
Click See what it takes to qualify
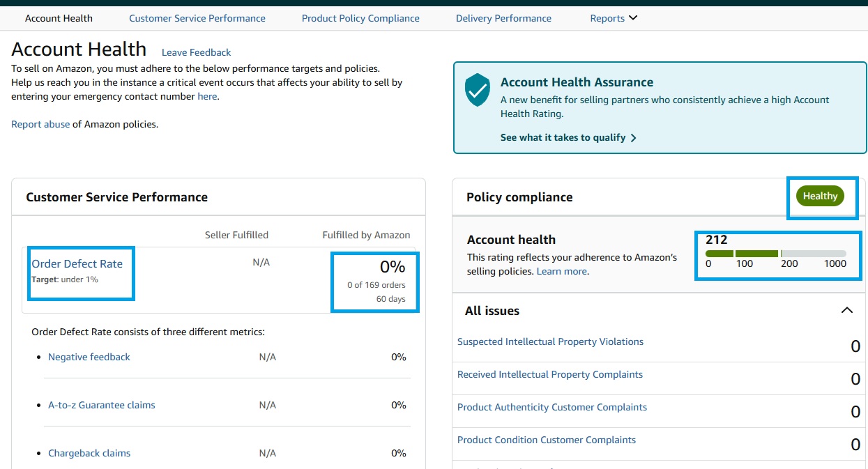point(563,137)
